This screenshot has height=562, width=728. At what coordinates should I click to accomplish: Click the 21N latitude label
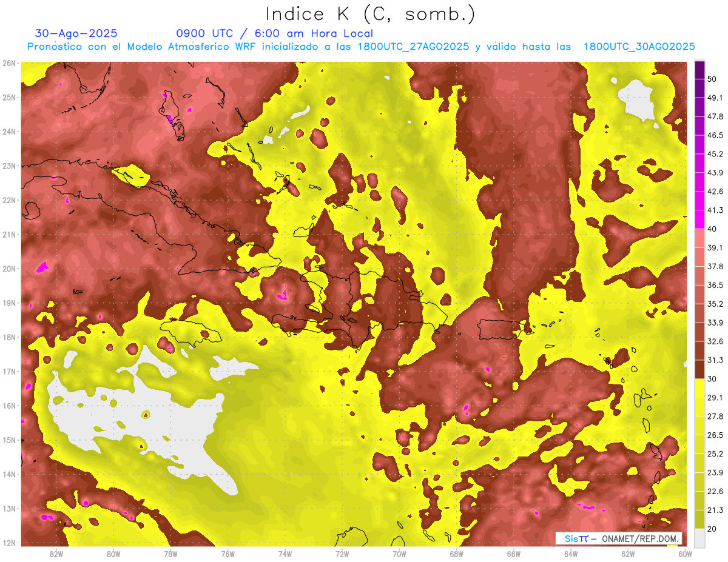(x=9, y=235)
